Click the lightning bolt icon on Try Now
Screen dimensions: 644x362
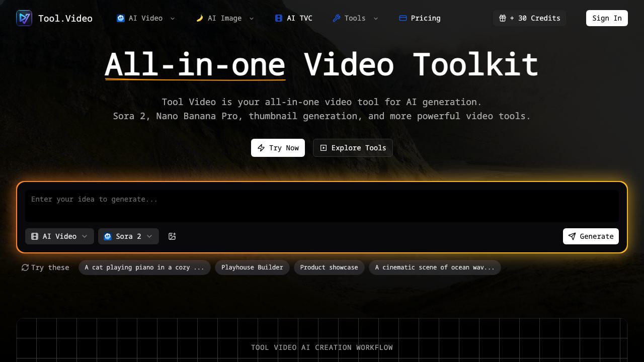(x=261, y=148)
